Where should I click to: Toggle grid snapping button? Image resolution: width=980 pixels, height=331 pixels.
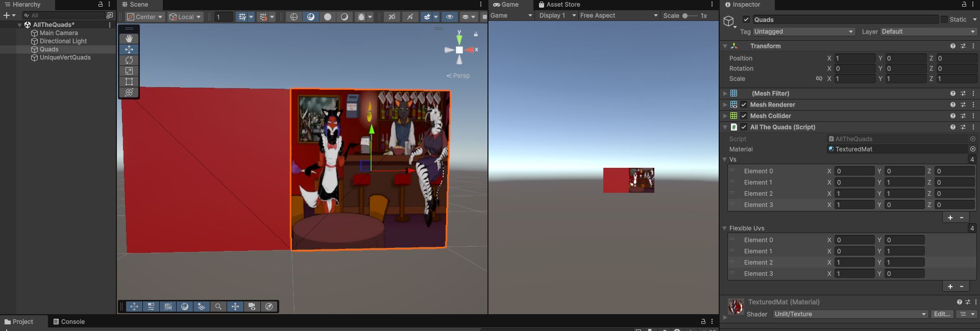pos(263,17)
